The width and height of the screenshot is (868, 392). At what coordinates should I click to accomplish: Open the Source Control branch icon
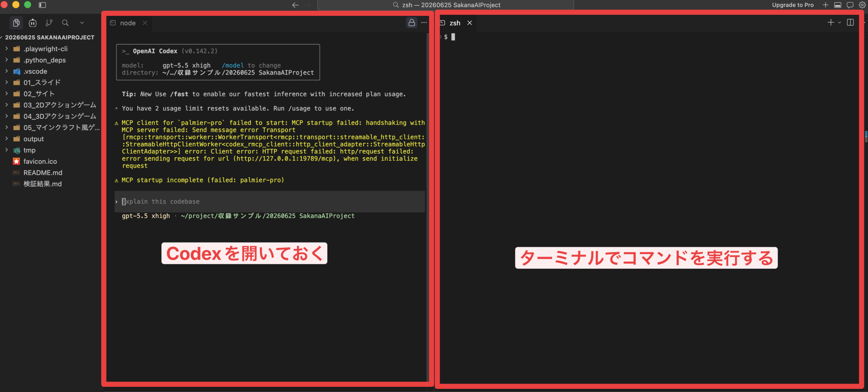click(x=49, y=23)
